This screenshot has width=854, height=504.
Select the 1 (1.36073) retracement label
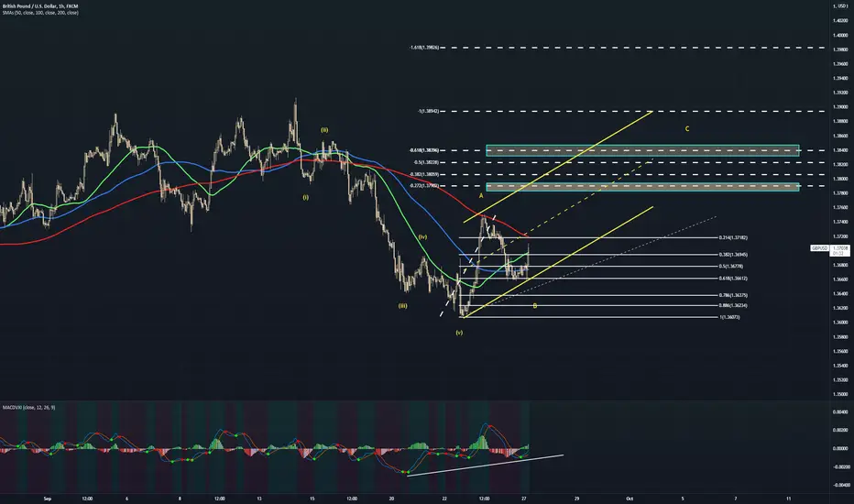pos(729,317)
